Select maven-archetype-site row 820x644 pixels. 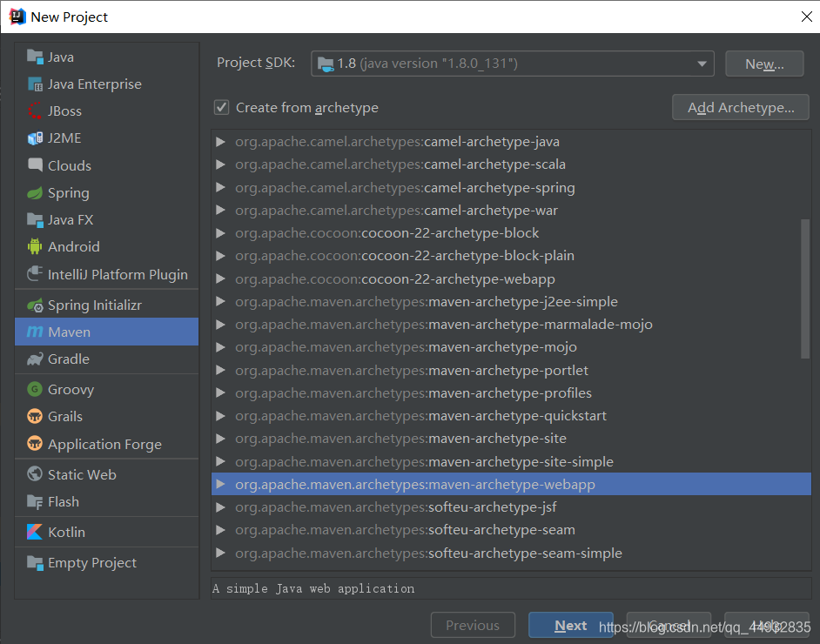pos(511,438)
